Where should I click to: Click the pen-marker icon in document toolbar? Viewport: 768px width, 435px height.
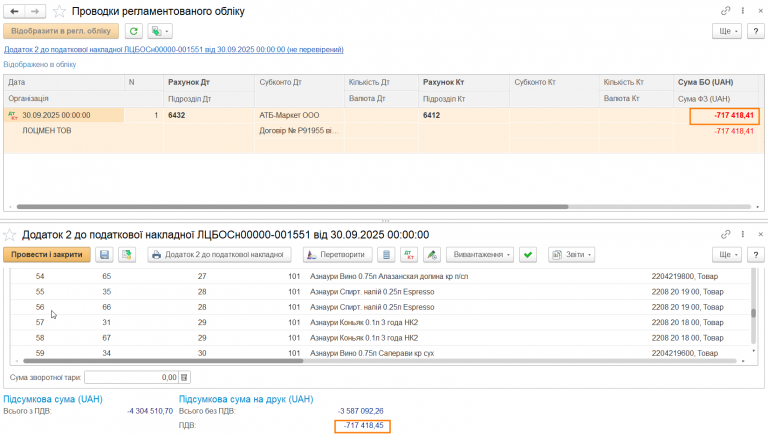[432, 255]
